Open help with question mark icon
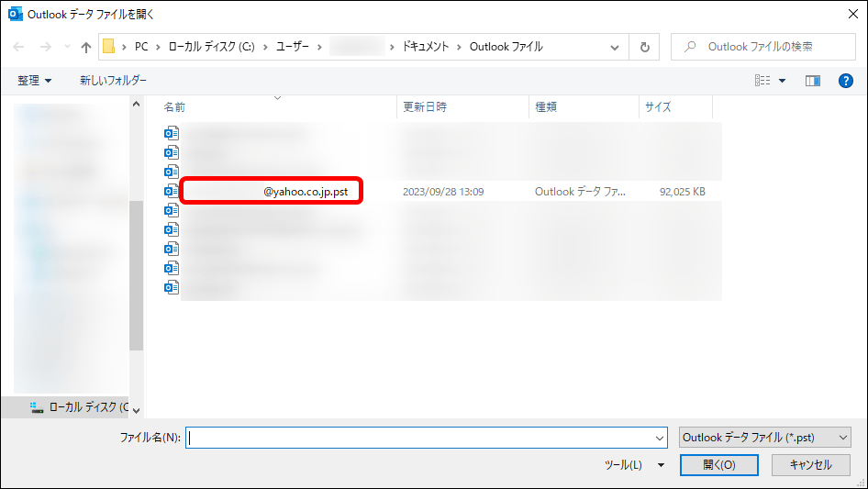868x489 pixels. (845, 81)
